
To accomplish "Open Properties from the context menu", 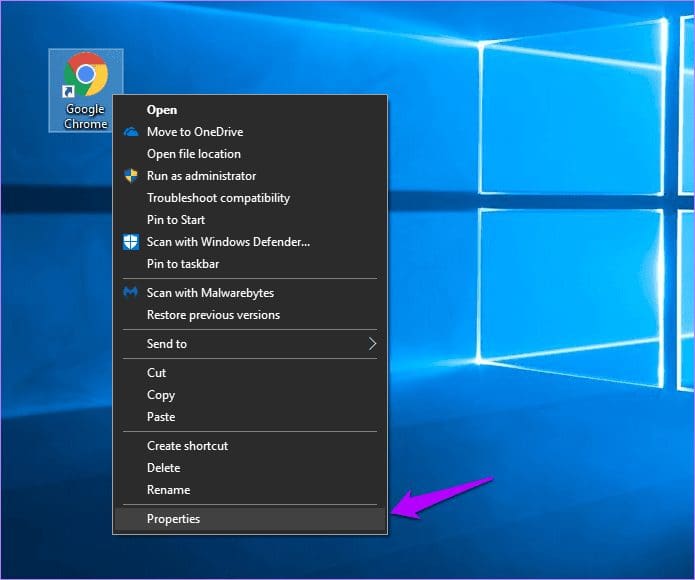I will click(250, 519).
